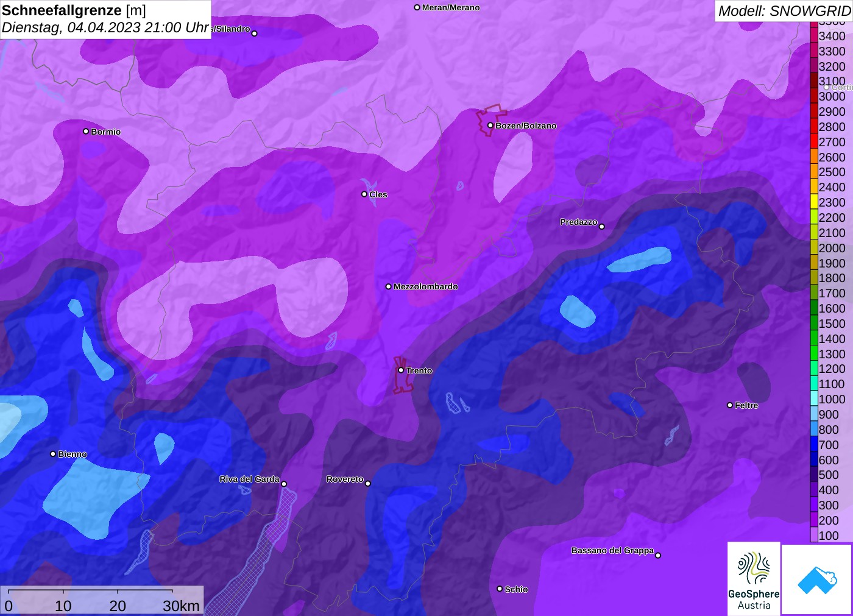This screenshot has width=853, height=616.
Task: Select the 100 m legend color swatch
Action: pos(814,536)
